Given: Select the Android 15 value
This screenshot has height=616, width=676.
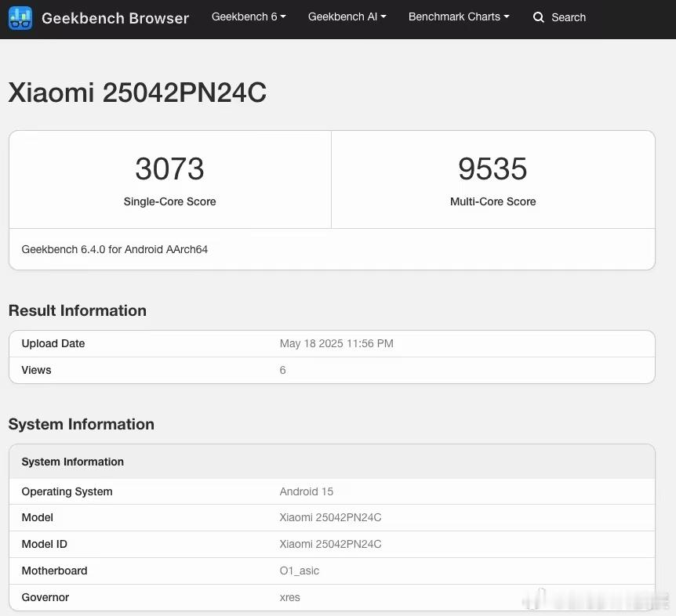Looking at the screenshot, I should coord(306,491).
